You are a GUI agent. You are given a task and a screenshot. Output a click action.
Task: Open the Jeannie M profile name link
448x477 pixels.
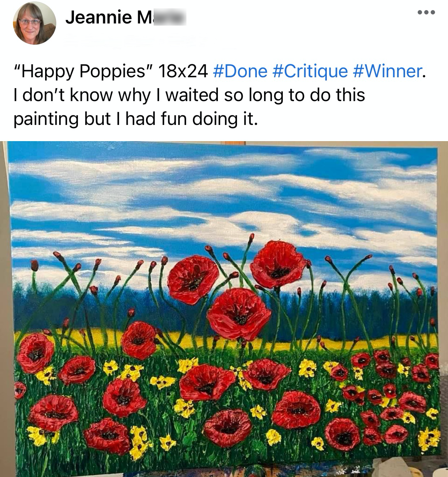[x=126, y=17]
